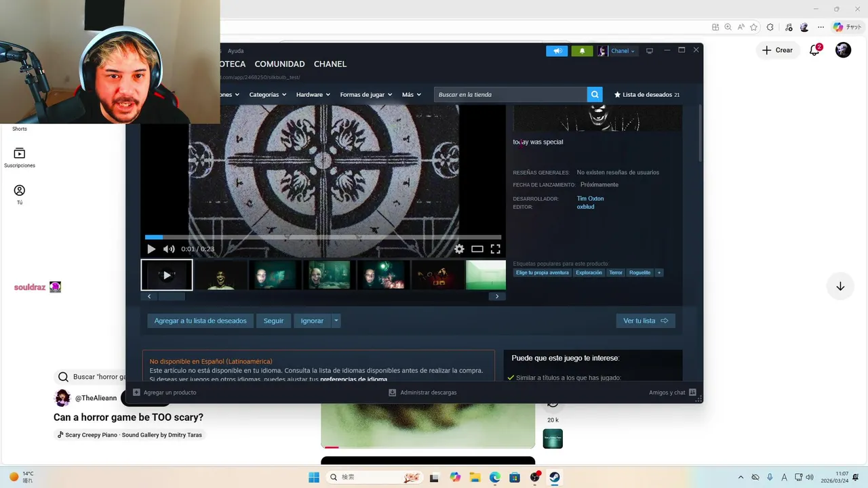Expand the Más menu
This screenshot has height=488, width=868.
(x=411, y=95)
